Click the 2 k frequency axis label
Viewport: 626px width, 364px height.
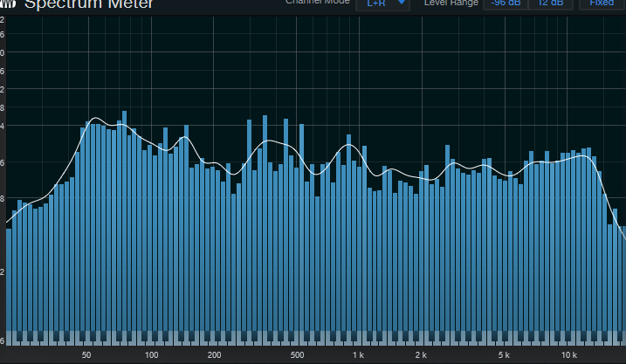pos(421,354)
